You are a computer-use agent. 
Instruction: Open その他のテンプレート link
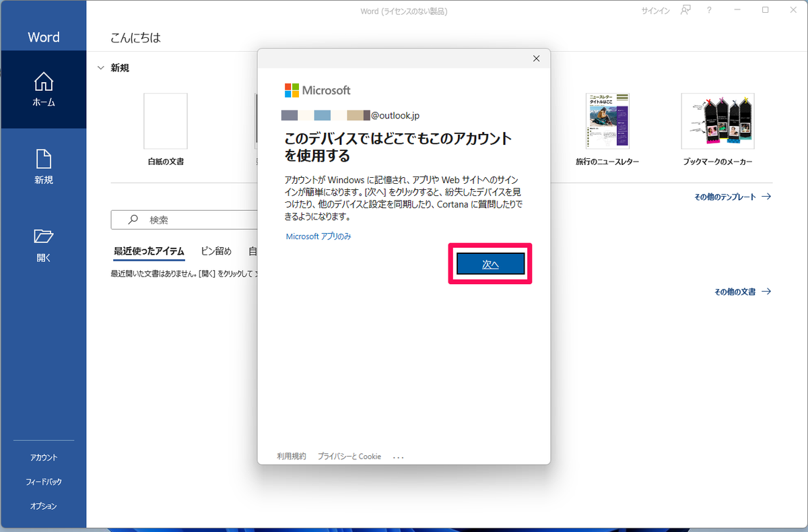point(733,197)
